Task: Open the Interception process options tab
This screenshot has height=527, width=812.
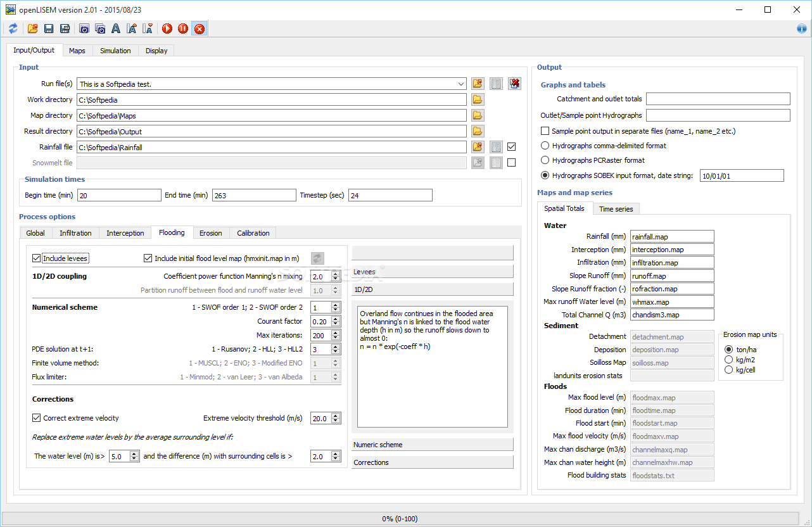Action: [x=125, y=233]
